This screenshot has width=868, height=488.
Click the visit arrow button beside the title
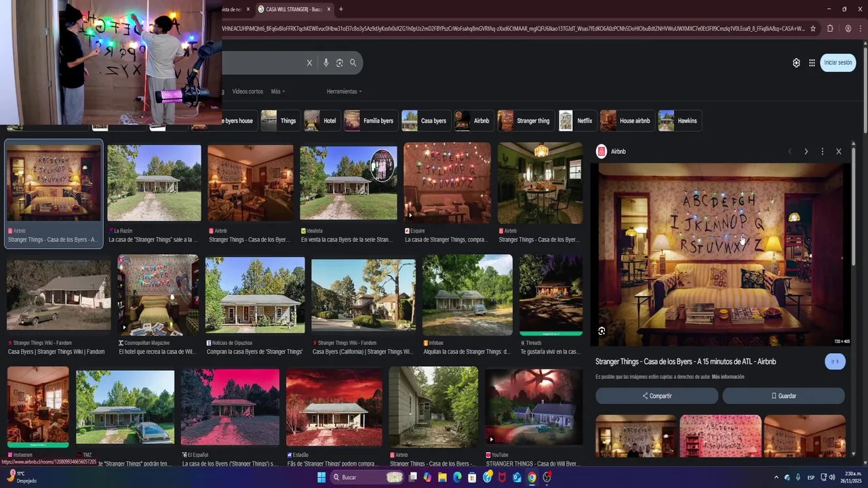pos(835,361)
